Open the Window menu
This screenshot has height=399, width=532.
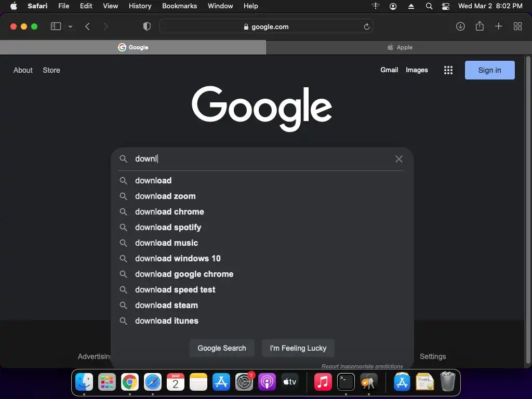(x=220, y=6)
